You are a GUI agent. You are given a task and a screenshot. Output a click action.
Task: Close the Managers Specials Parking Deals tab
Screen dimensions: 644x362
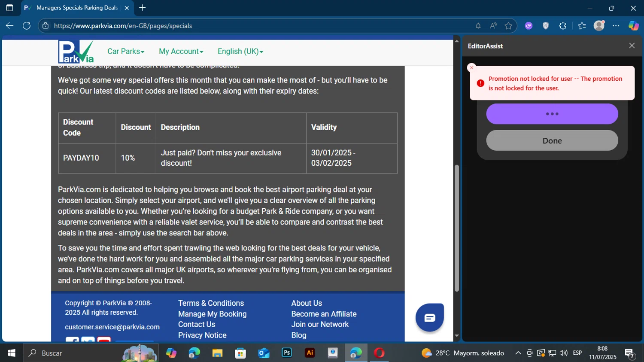pos(127,8)
